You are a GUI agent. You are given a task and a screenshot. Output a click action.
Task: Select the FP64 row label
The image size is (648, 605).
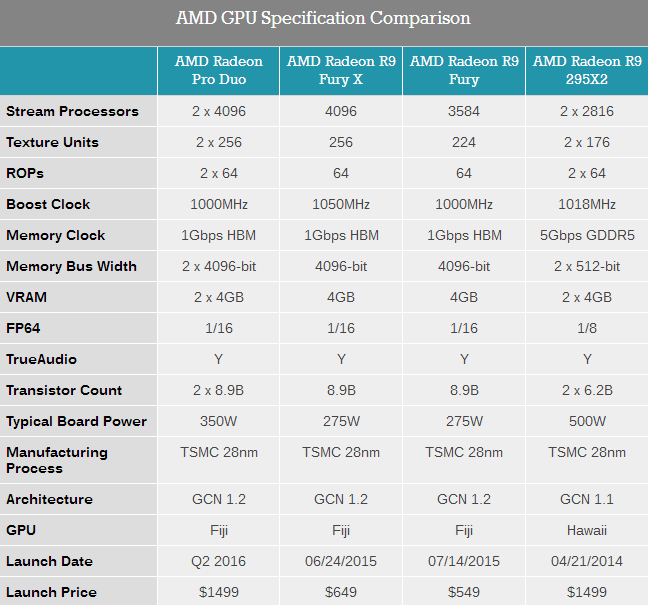(x=23, y=328)
